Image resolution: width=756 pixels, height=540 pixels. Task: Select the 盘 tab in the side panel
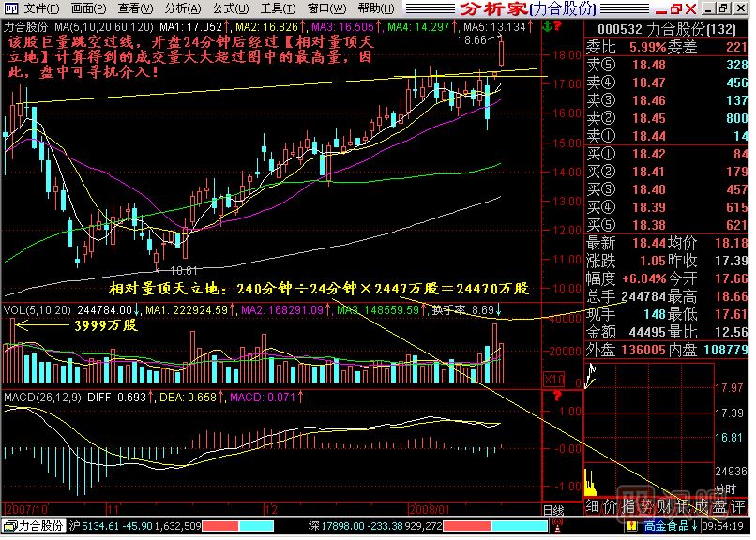coord(718,507)
